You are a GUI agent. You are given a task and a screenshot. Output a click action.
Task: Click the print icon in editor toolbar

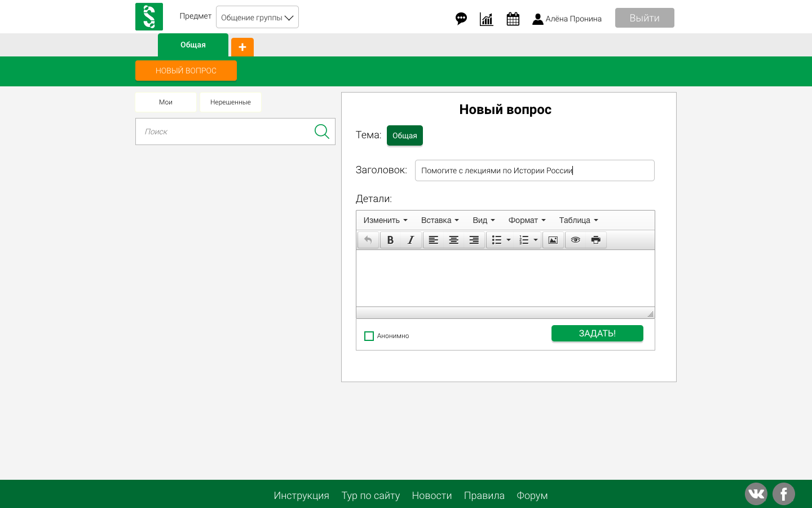pyautogui.click(x=596, y=239)
